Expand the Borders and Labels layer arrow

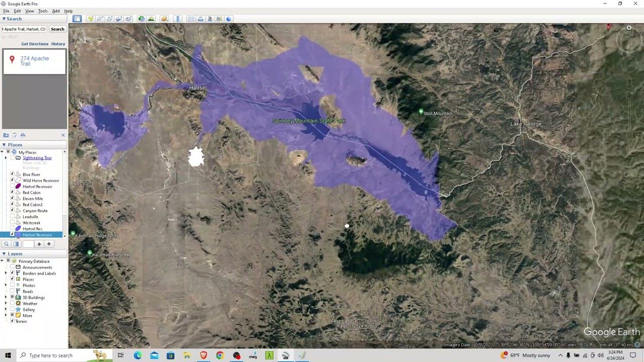click(x=6, y=274)
